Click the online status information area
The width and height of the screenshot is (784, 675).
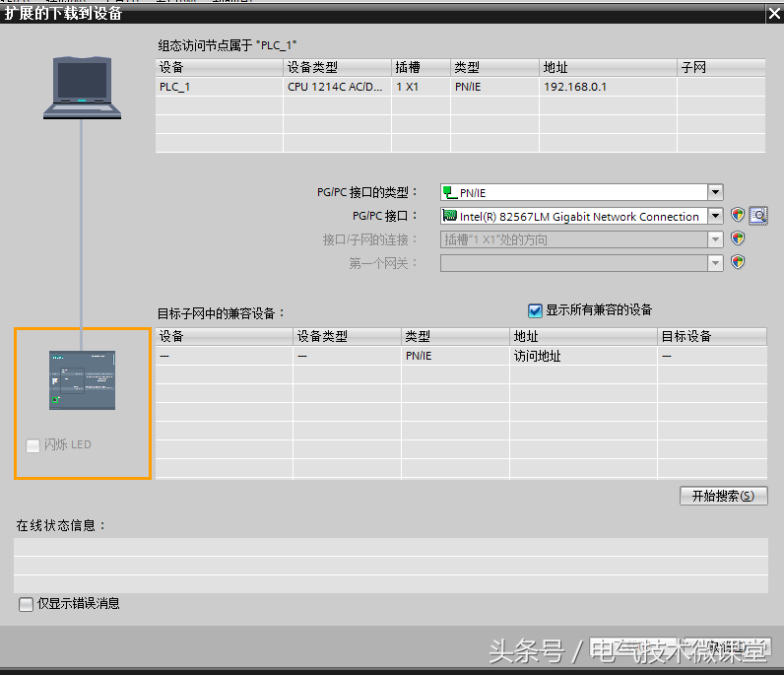pos(390,566)
